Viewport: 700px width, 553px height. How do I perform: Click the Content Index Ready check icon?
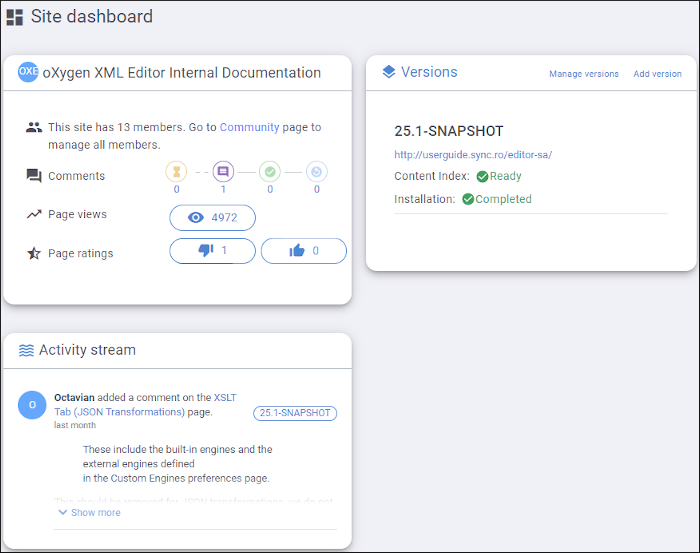(x=482, y=177)
